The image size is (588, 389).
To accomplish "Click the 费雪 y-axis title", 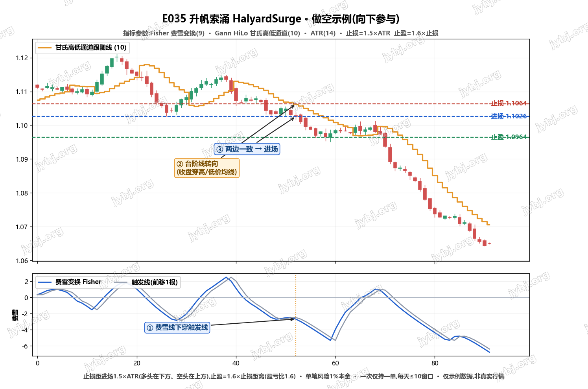I will pyautogui.click(x=15, y=315).
